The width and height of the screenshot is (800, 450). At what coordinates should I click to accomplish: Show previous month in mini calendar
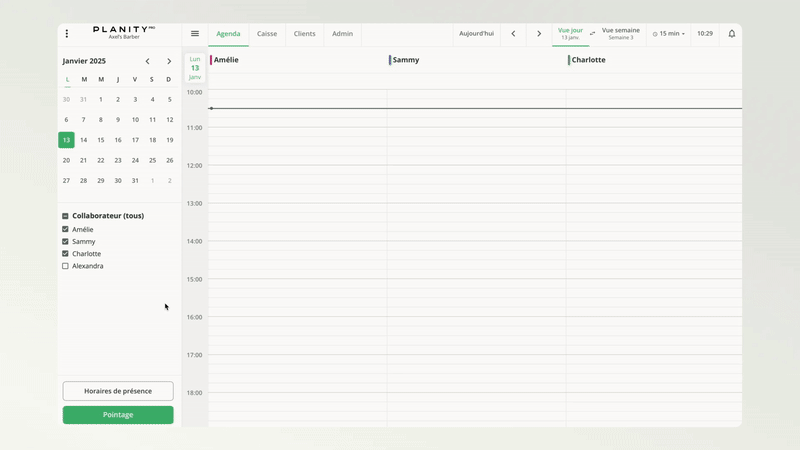pos(148,61)
